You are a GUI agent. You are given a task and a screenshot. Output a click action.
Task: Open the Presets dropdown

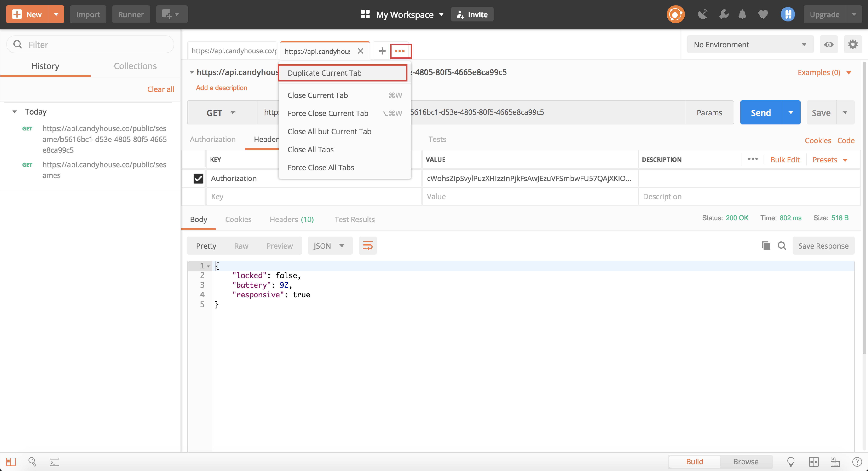pyautogui.click(x=830, y=160)
